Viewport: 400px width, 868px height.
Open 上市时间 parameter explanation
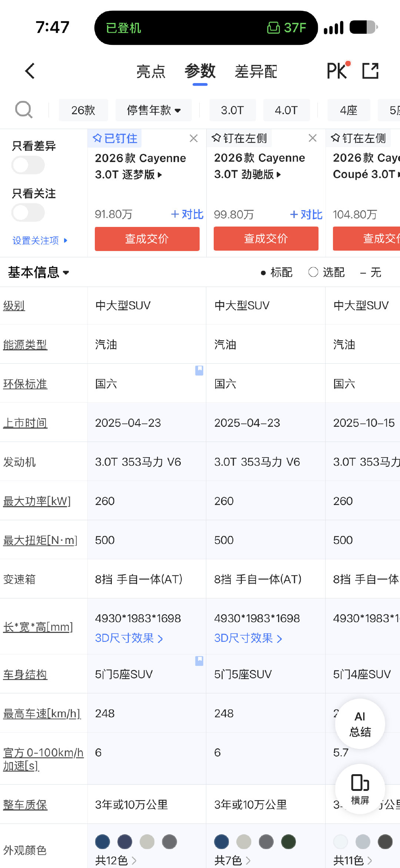pyautogui.click(x=25, y=423)
